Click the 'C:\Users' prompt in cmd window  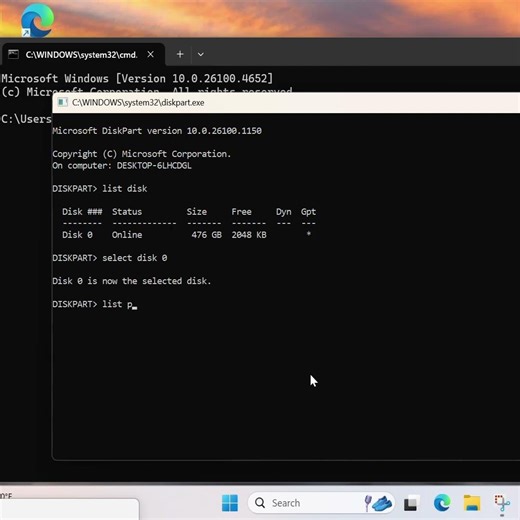pos(26,119)
